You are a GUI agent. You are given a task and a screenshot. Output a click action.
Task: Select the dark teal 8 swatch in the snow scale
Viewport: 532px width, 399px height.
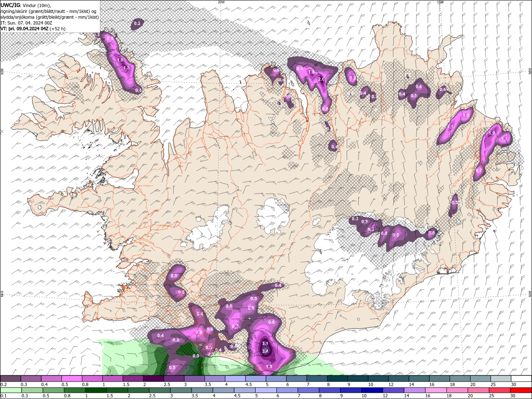click(x=337, y=379)
